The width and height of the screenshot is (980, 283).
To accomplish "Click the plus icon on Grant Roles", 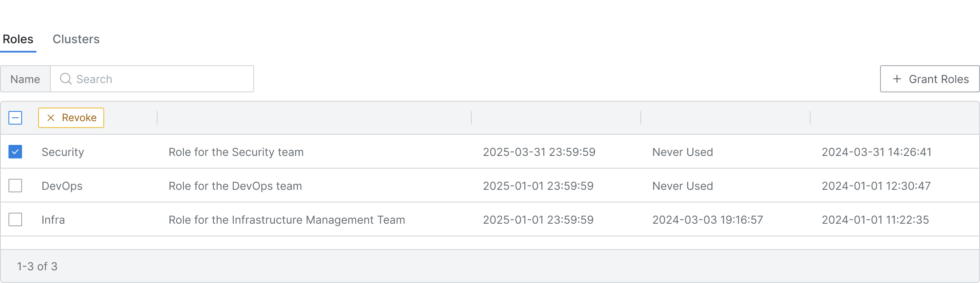I will (x=897, y=79).
